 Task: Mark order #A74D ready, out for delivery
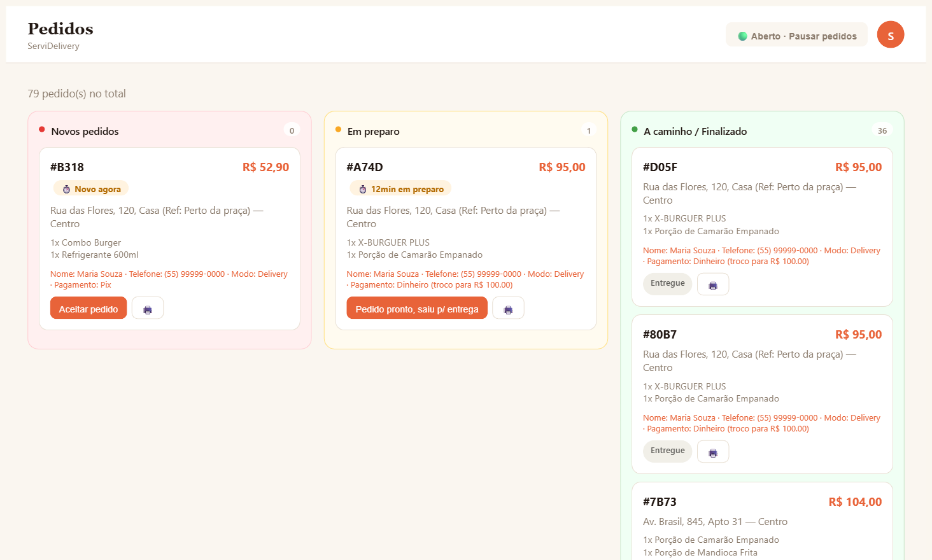click(417, 308)
